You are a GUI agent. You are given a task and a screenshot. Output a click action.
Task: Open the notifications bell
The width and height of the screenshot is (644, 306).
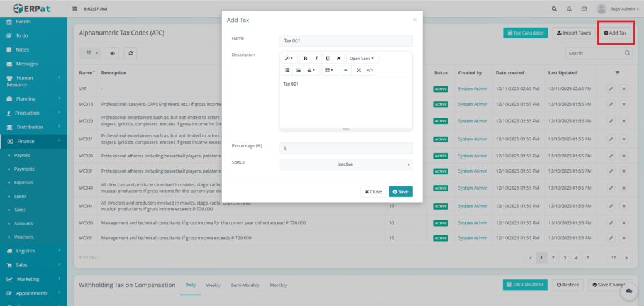tap(569, 9)
